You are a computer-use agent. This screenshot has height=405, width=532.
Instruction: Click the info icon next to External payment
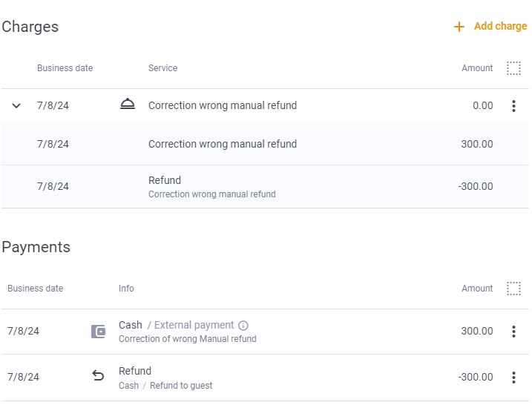tap(243, 326)
